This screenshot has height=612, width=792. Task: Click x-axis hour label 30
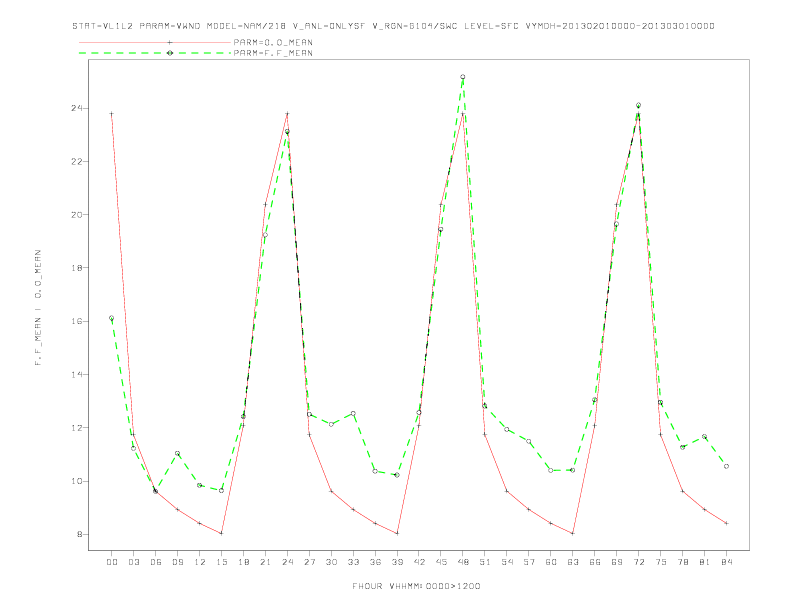[331, 562]
